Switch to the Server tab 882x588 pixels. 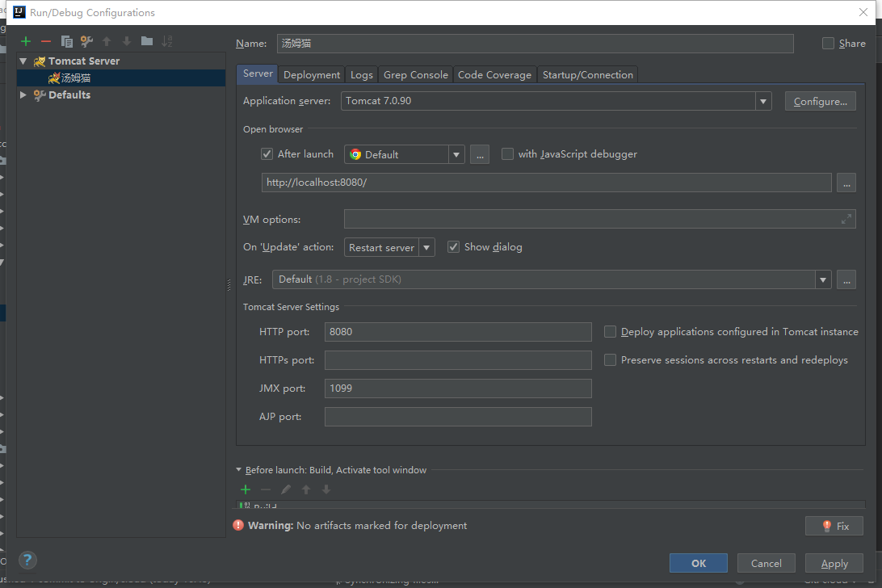pyautogui.click(x=258, y=73)
